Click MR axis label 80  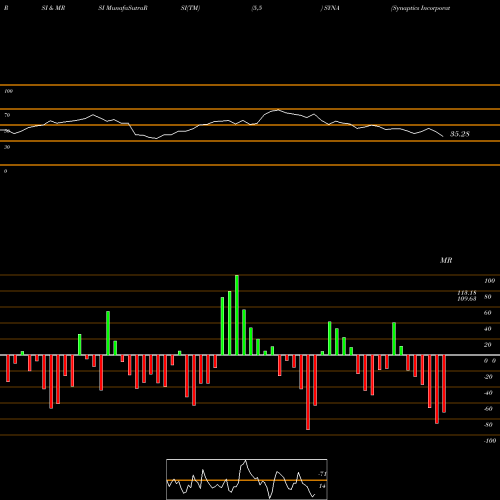point(488,297)
